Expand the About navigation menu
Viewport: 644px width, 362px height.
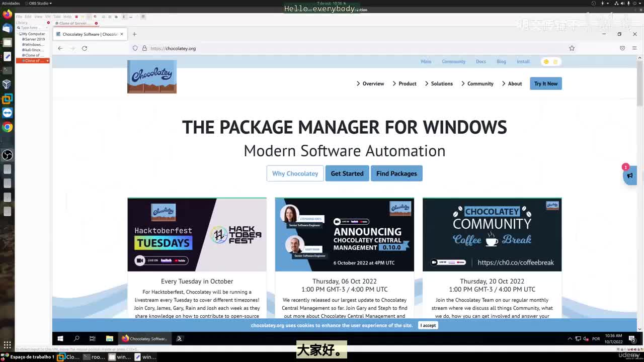click(512, 83)
